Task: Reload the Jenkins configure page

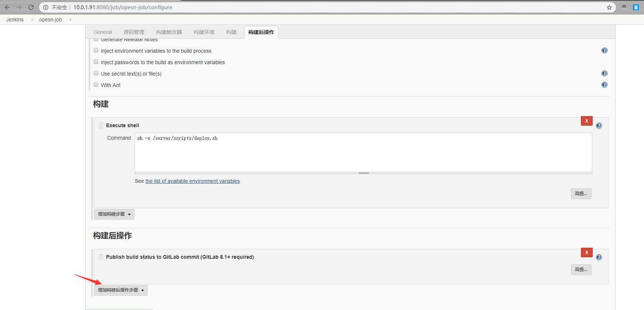Action: click(x=31, y=7)
